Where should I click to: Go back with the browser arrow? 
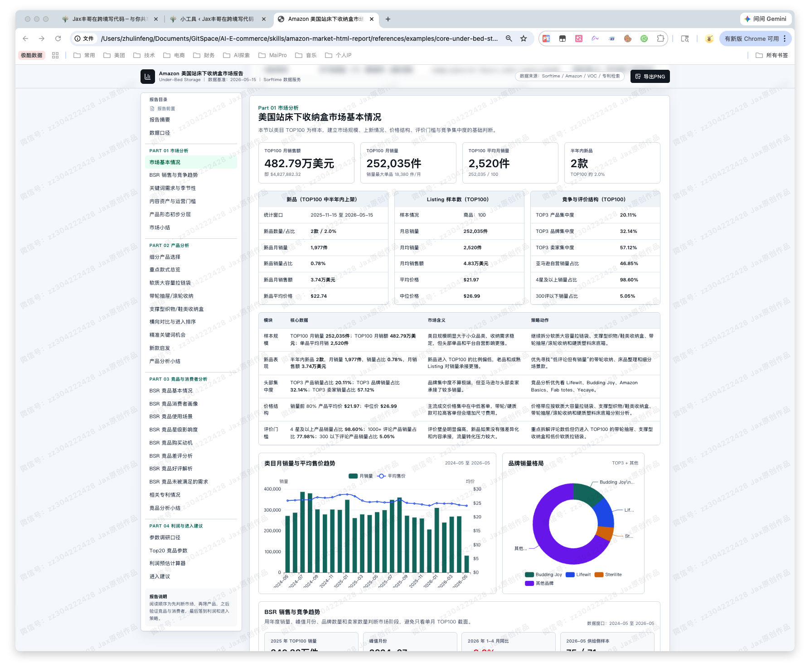pos(25,39)
